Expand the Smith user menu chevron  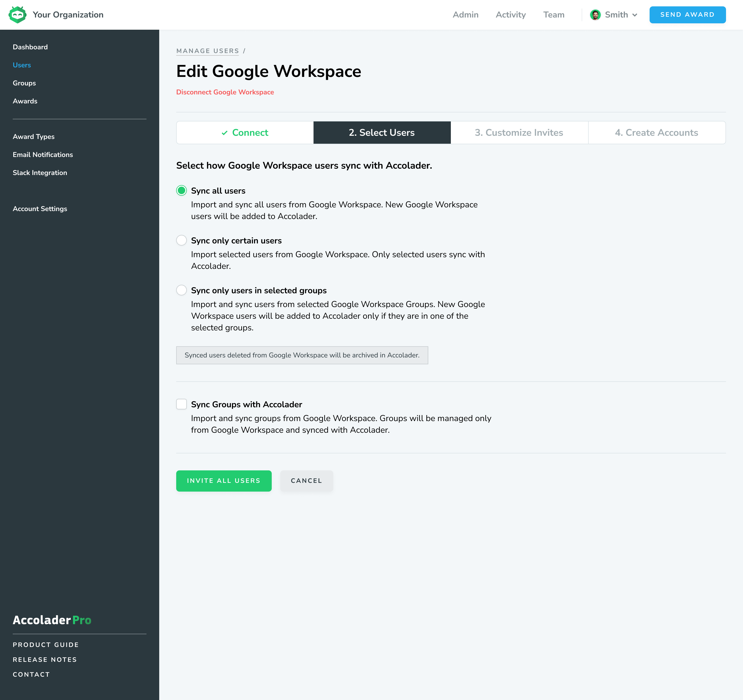tap(635, 15)
